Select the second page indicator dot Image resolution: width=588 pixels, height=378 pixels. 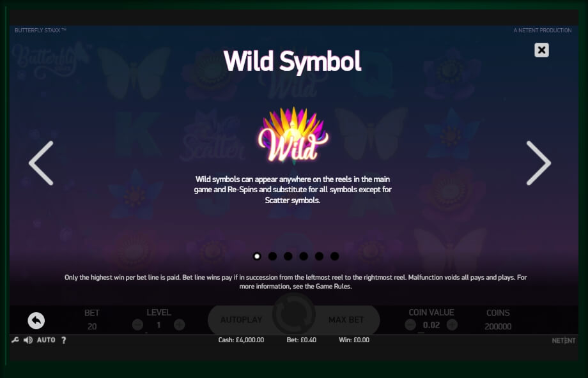(x=273, y=256)
